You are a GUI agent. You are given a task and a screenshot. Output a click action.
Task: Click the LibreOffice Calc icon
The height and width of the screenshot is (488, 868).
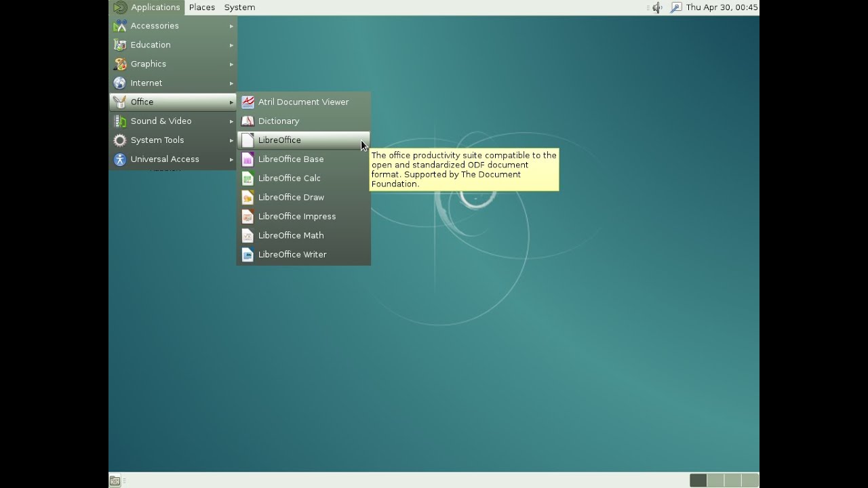248,178
